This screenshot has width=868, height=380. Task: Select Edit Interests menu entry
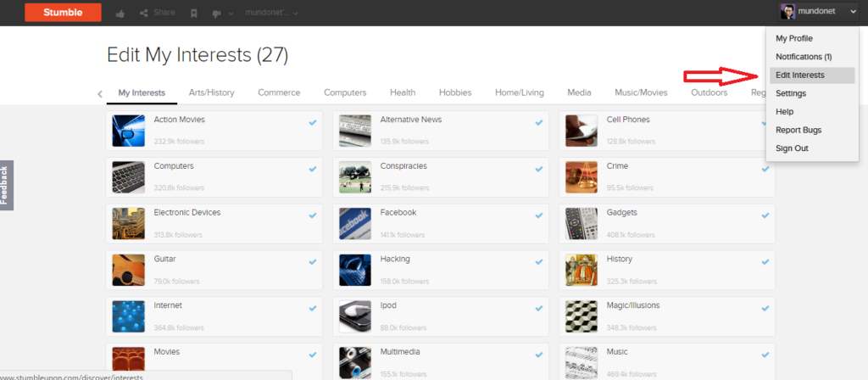tap(812, 75)
